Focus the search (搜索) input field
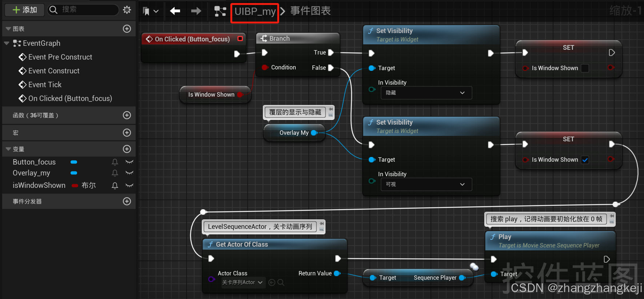Viewport: 644px width, 299px height. 83,10
